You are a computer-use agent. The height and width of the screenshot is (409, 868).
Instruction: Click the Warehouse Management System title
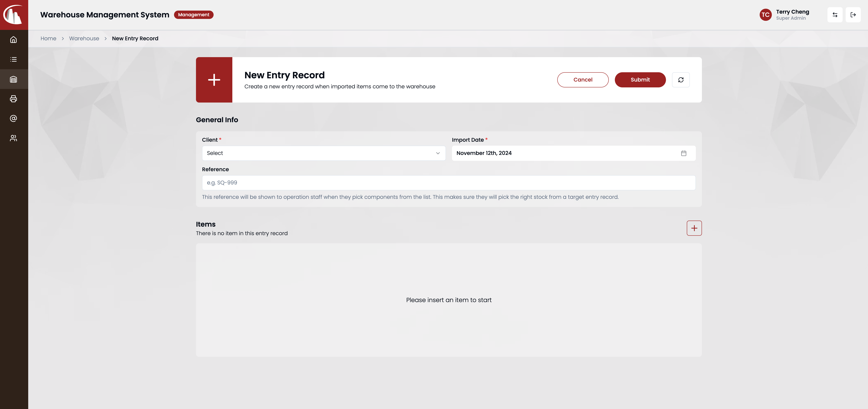click(105, 15)
